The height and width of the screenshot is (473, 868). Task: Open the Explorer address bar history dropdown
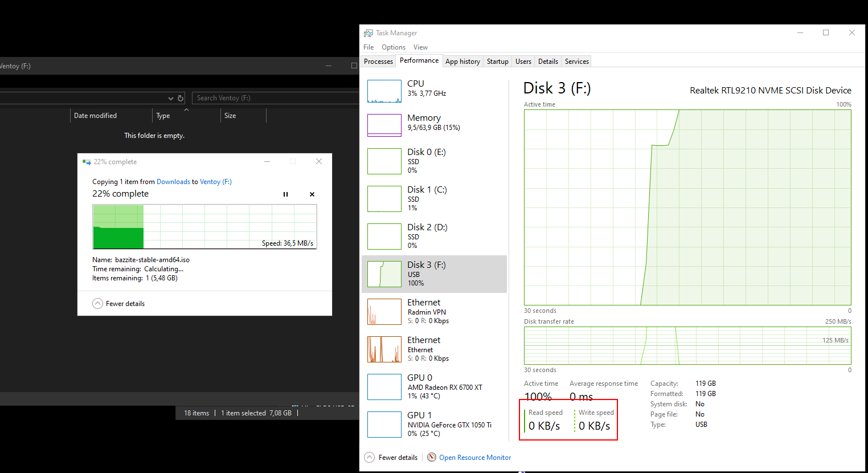tap(170, 97)
